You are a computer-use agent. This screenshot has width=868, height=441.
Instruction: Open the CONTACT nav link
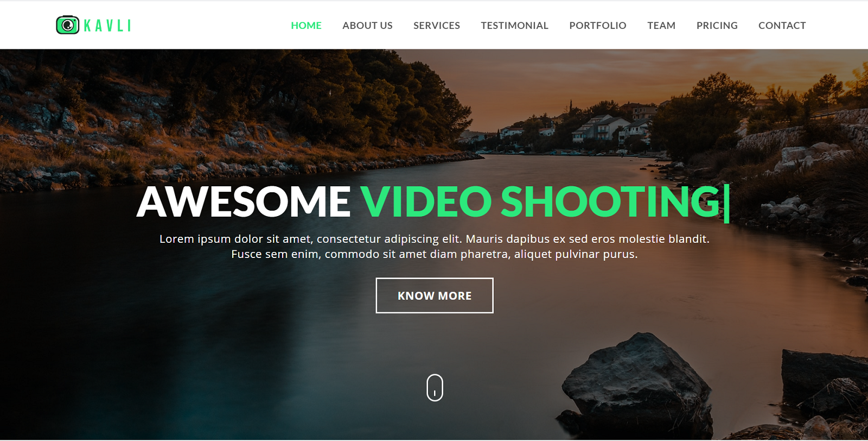(x=782, y=26)
